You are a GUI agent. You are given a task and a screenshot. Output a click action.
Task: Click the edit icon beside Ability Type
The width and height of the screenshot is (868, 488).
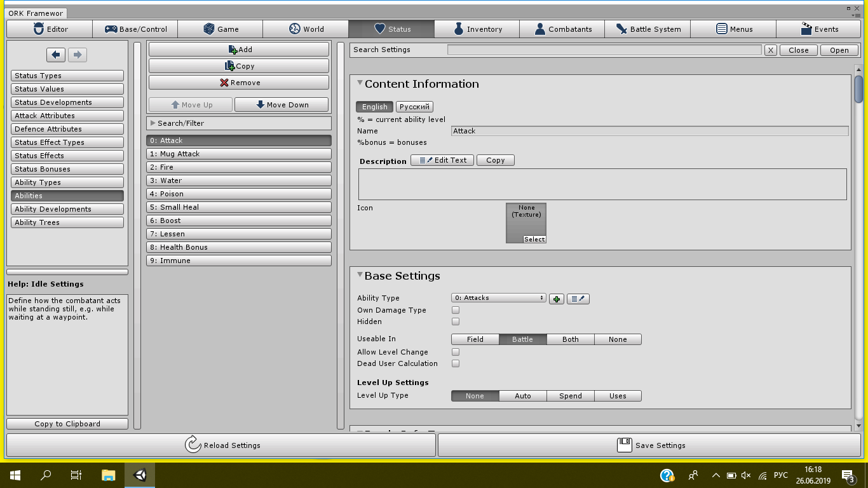pyautogui.click(x=578, y=299)
